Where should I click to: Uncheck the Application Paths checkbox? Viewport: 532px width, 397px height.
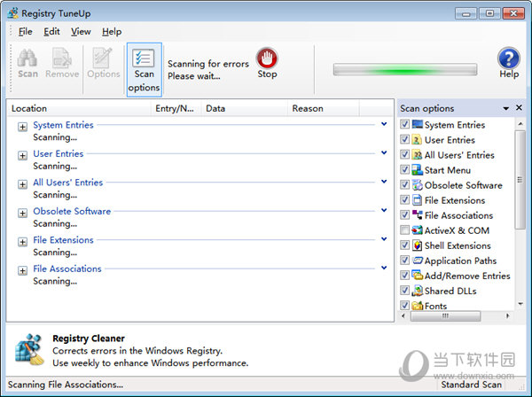coord(404,261)
